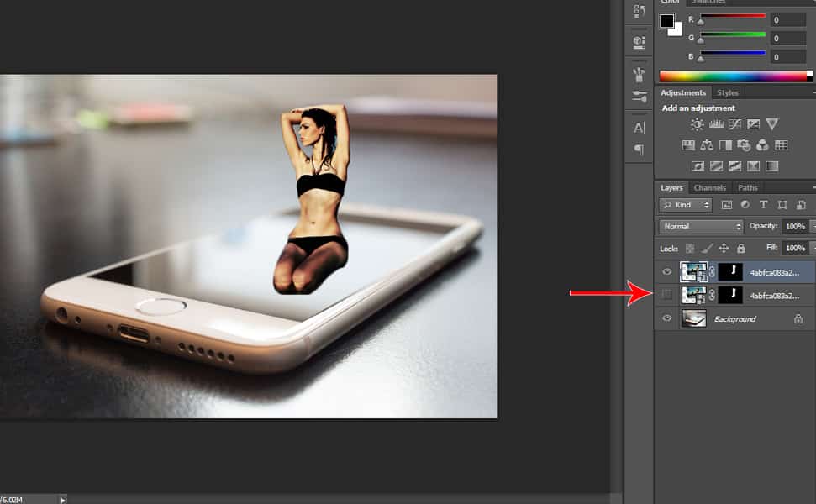Click the status bar flyout arrow
This screenshot has height=504, width=816.
(62, 500)
